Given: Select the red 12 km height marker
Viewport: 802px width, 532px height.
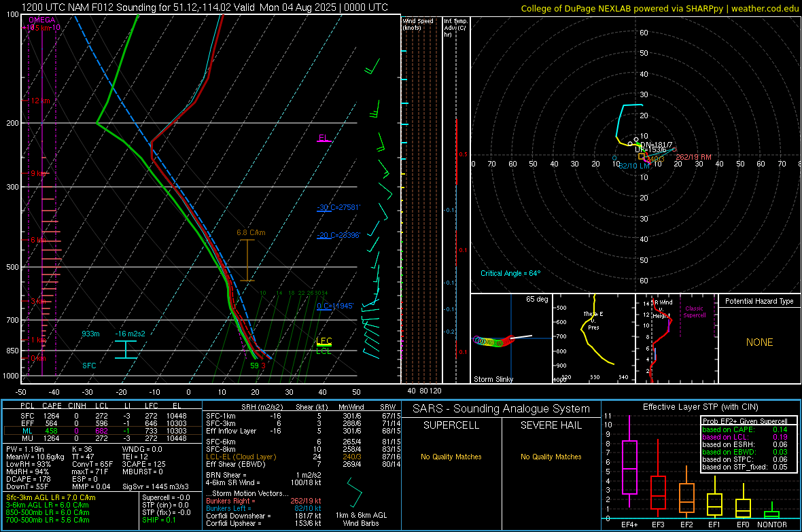Looking at the screenshot, I should pos(40,101).
